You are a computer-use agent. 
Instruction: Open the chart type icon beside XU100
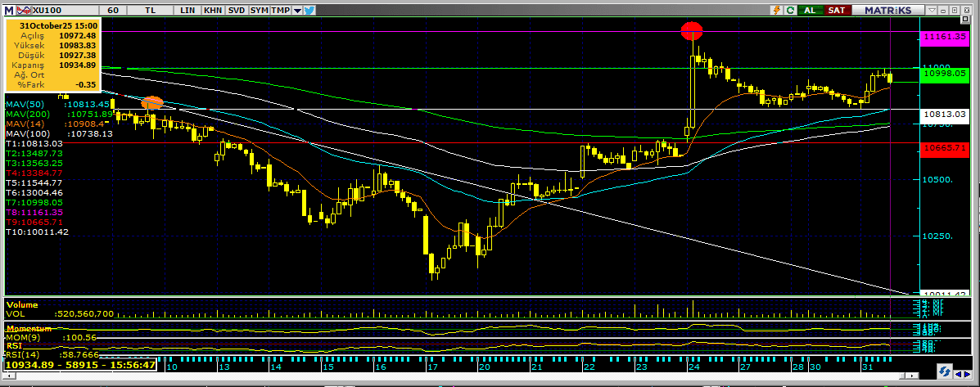pos(24,10)
